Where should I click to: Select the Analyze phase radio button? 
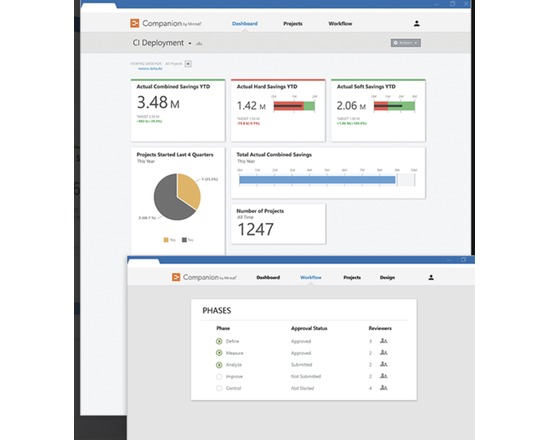(219, 365)
